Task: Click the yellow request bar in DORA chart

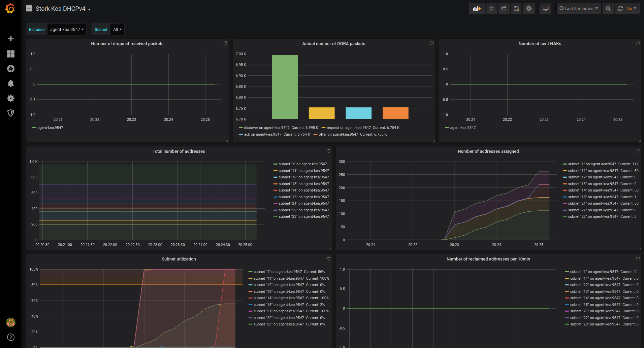Action: point(322,113)
